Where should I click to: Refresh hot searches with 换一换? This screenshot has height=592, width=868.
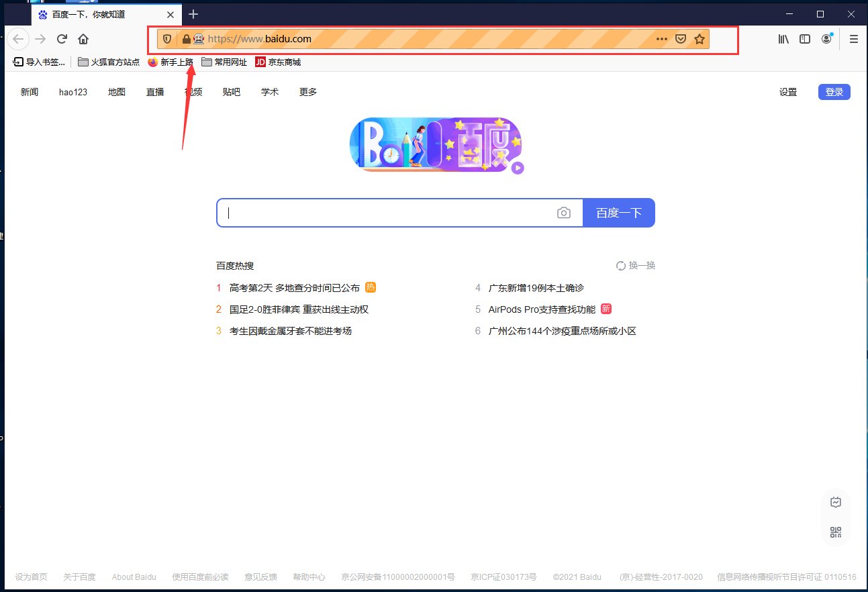[636, 266]
